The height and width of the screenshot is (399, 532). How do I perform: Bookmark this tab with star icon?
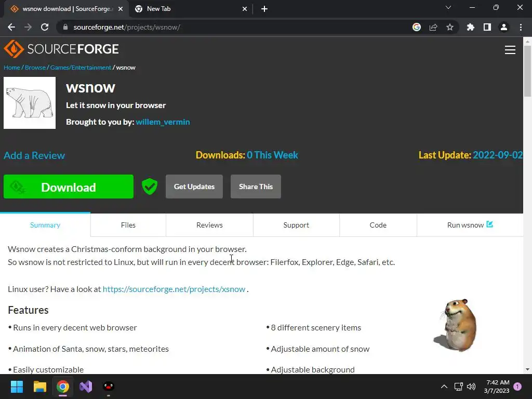point(450,27)
